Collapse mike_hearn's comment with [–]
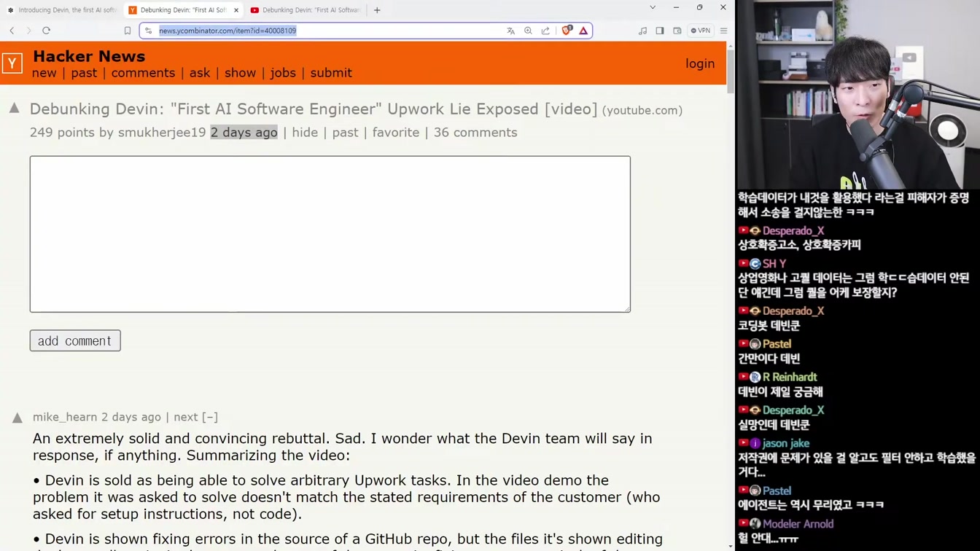Image resolution: width=980 pixels, height=551 pixels. coord(210,417)
